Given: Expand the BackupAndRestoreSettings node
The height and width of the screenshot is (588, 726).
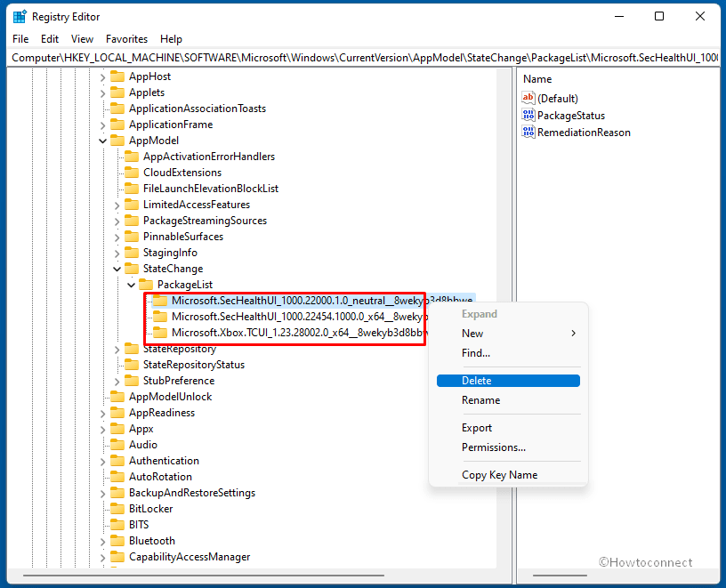Looking at the screenshot, I should (x=103, y=494).
